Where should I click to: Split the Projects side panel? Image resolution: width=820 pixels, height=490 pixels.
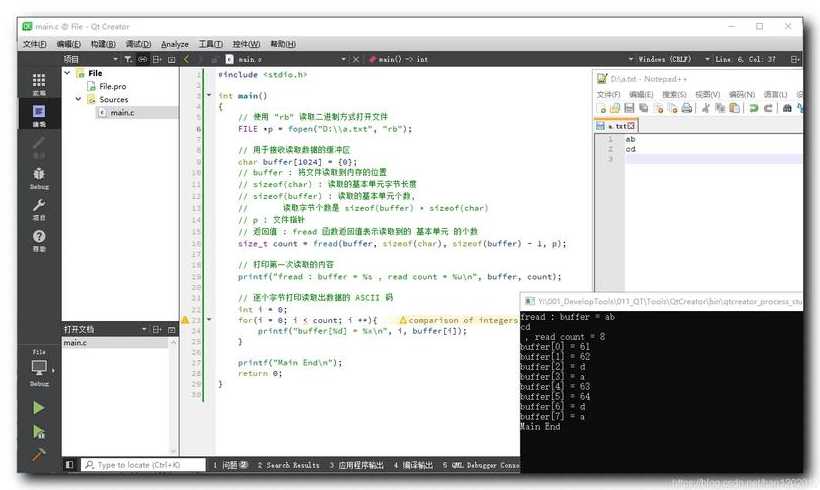157,60
